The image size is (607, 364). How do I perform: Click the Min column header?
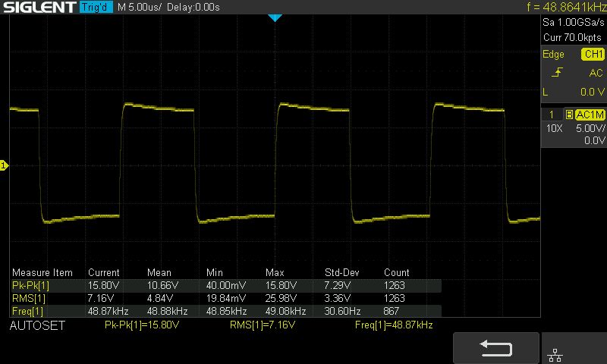[215, 272]
